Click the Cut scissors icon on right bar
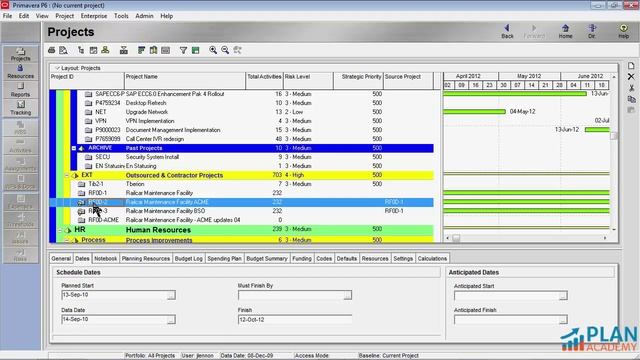The image size is (640, 360). (631, 88)
